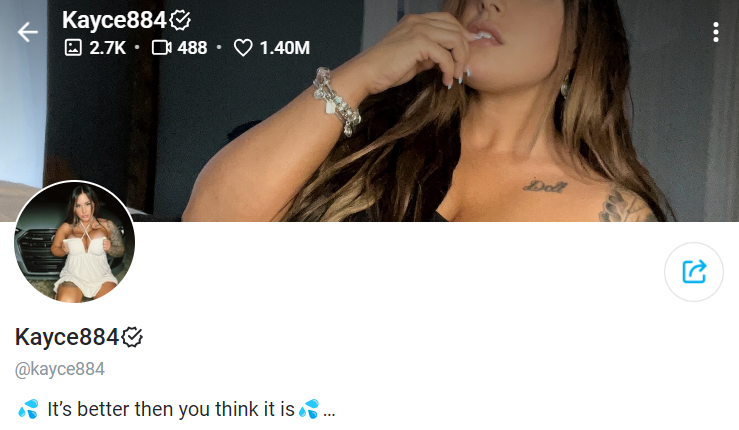
Task: Select the 1.40M likes count
Action: pyautogui.click(x=285, y=48)
